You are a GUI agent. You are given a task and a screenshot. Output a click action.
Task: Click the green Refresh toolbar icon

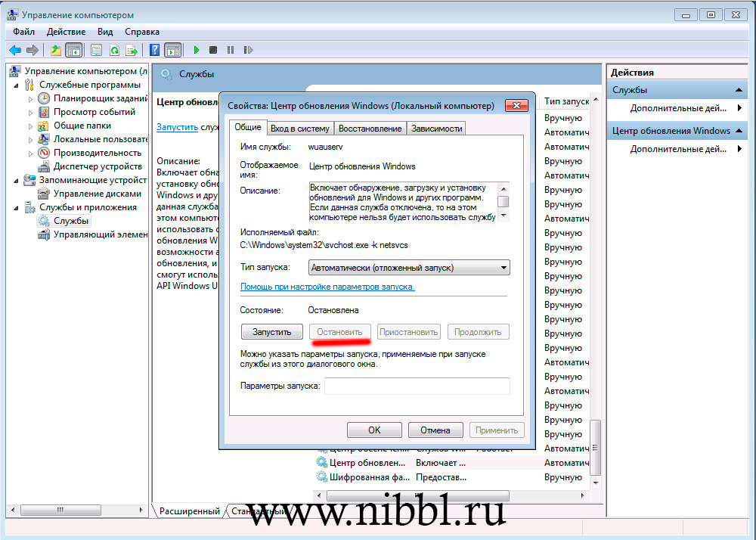pos(114,50)
